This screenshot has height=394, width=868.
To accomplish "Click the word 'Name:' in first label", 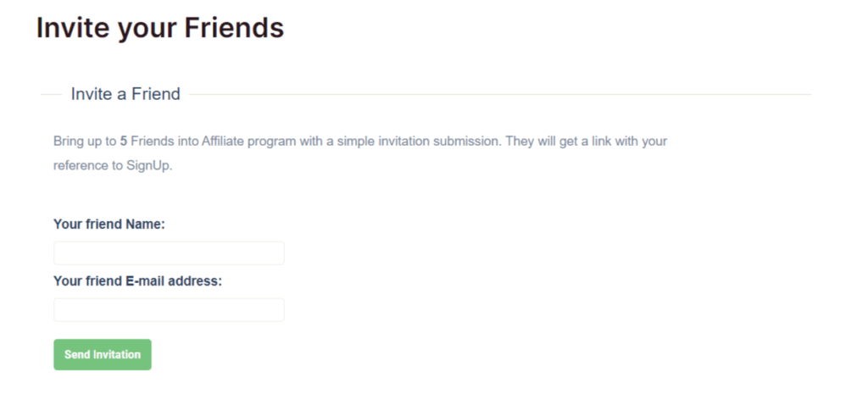I will [x=145, y=225].
